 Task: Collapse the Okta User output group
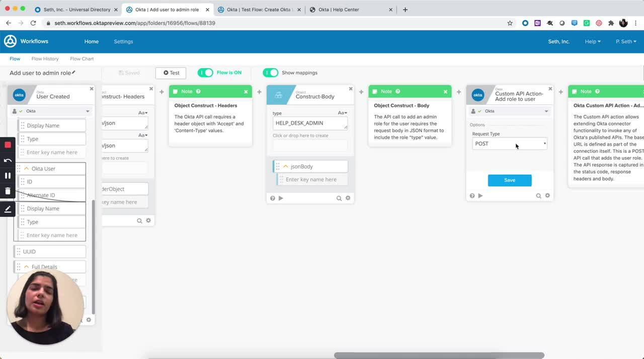coord(27,168)
